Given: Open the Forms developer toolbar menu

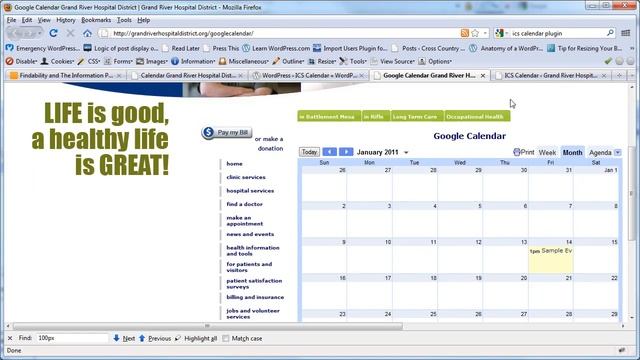Looking at the screenshot, I should (x=118, y=61).
